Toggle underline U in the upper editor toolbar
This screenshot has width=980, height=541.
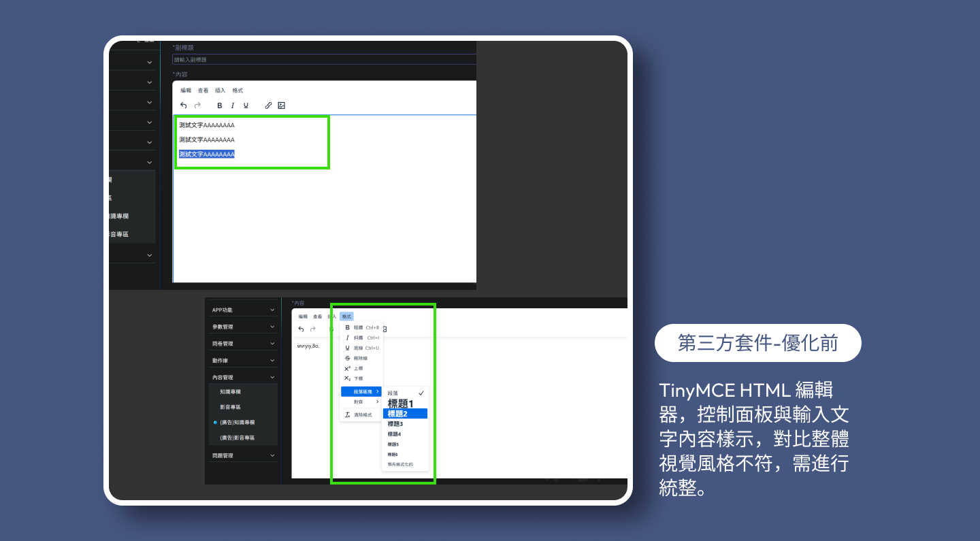246,105
